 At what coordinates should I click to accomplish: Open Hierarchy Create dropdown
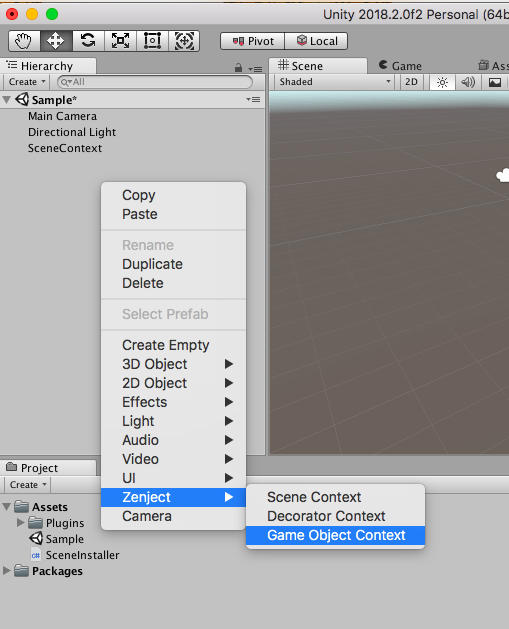pyautogui.click(x=26, y=82)
